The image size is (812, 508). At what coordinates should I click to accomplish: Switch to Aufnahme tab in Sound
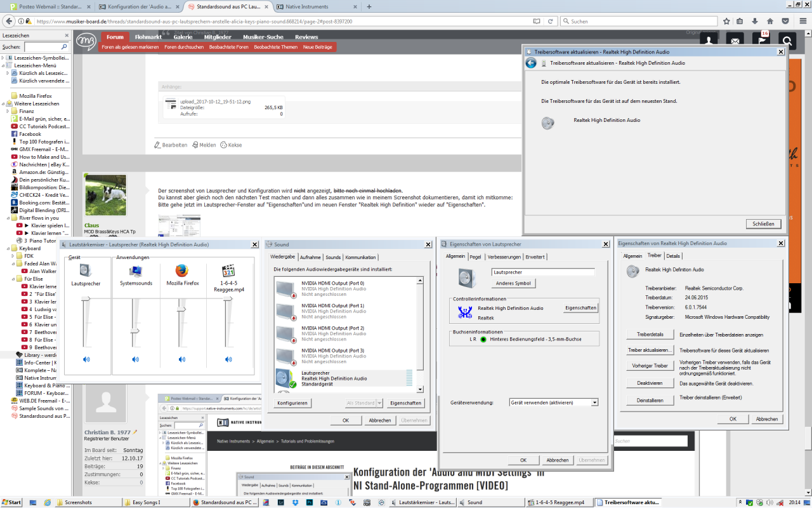[x=310, y=257]
